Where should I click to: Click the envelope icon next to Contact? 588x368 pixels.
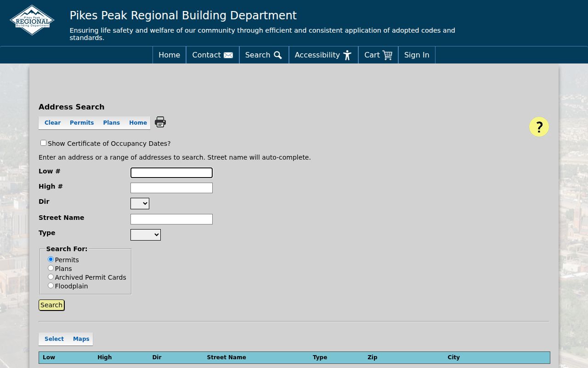click(228, 55)
